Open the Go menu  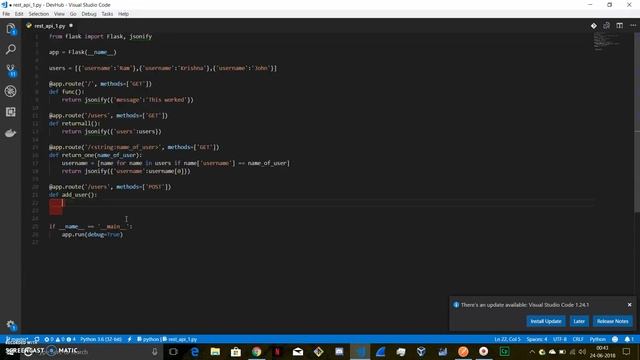pos(73,14)
